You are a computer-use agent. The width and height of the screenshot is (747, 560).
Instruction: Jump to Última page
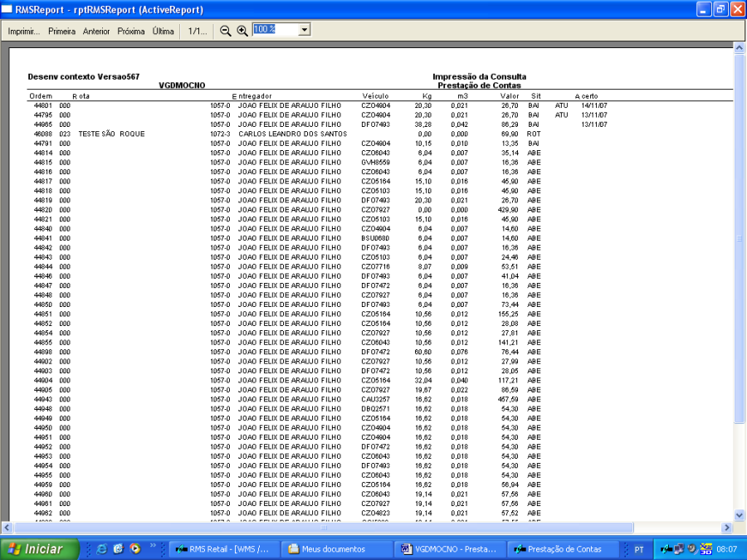(163, 32)
